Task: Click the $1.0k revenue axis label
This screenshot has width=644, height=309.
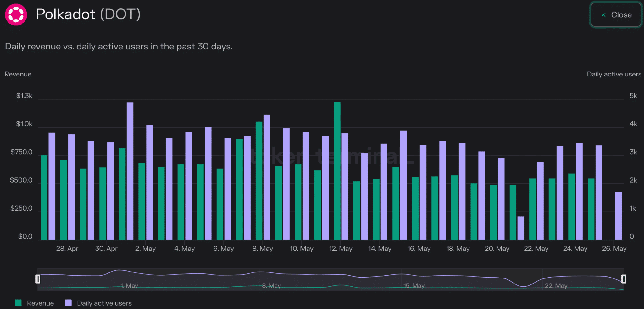Action: click(x=24, y=124)
